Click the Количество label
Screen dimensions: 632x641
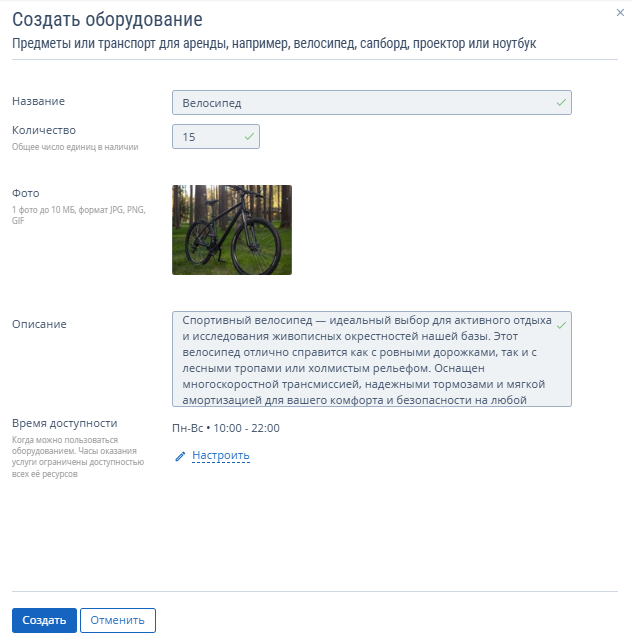44,130
